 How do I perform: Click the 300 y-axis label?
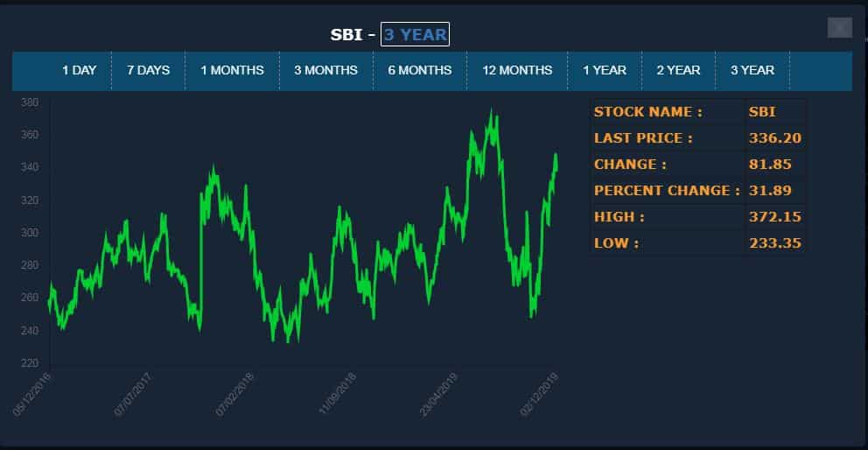coord(30,233)
